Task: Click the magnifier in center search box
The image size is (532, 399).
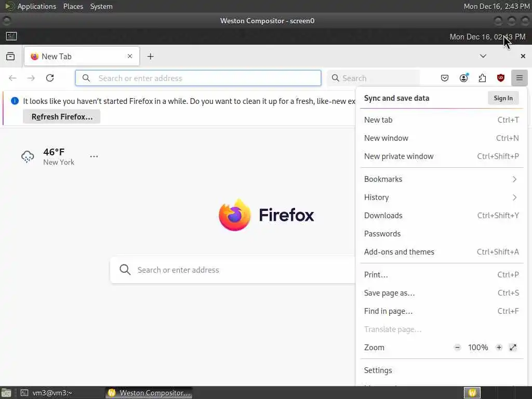Action: [125, 270]
